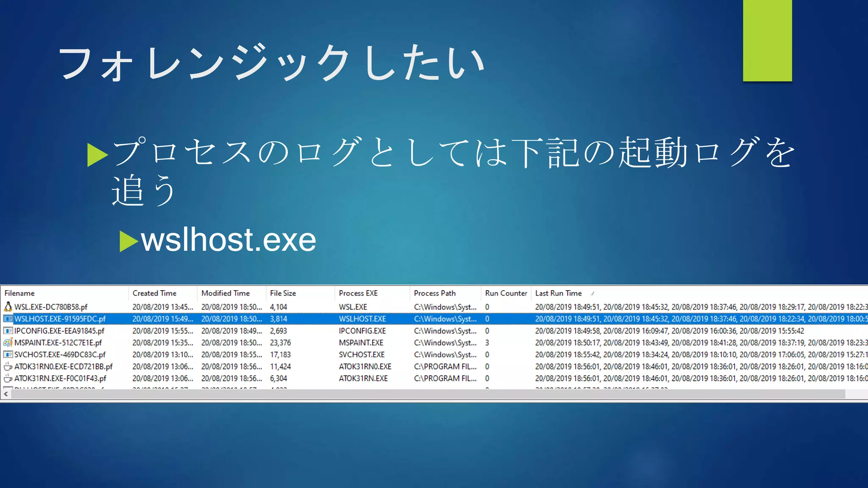The image size is (868, 488).
Task: Click the WSLHOST.EXE prefetch file icon
Action: pyautogui.click(x=8, y=319)
